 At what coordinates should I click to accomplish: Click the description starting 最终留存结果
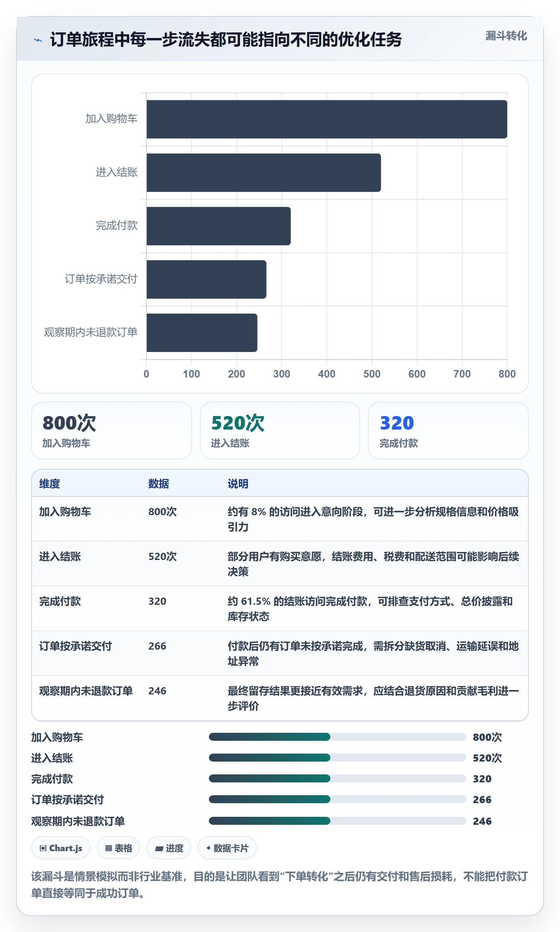coord(373,698)
